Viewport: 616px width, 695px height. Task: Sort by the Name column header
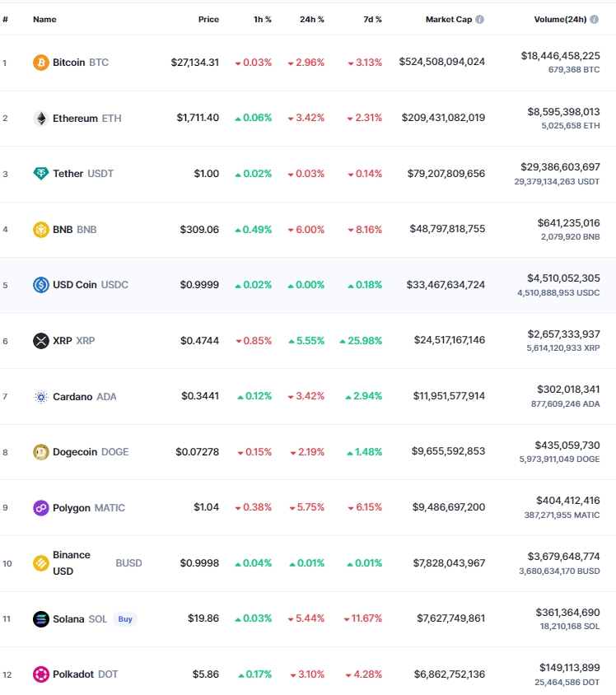[x=44, y=20]
